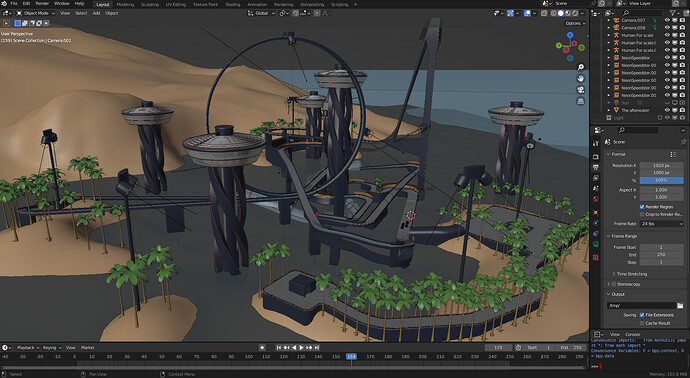
Task: Toggle auto keying record button in timeline
Action: coord(262,348)
